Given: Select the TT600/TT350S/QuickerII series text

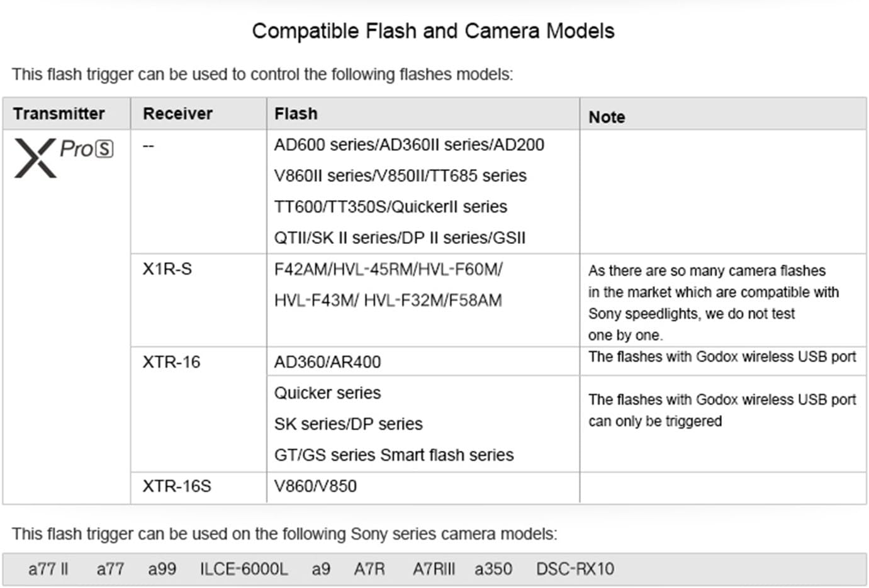Looking at the screenshot, I should tap(390, 207).
